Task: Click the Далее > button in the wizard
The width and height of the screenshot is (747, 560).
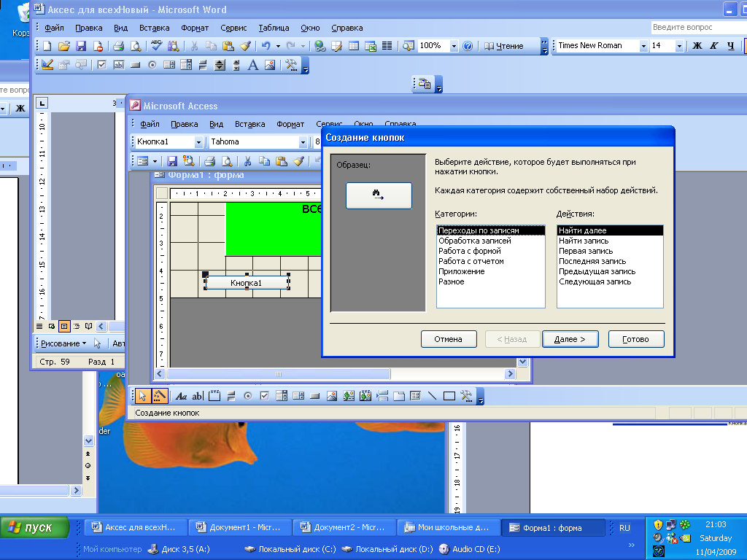Action: 570,339
